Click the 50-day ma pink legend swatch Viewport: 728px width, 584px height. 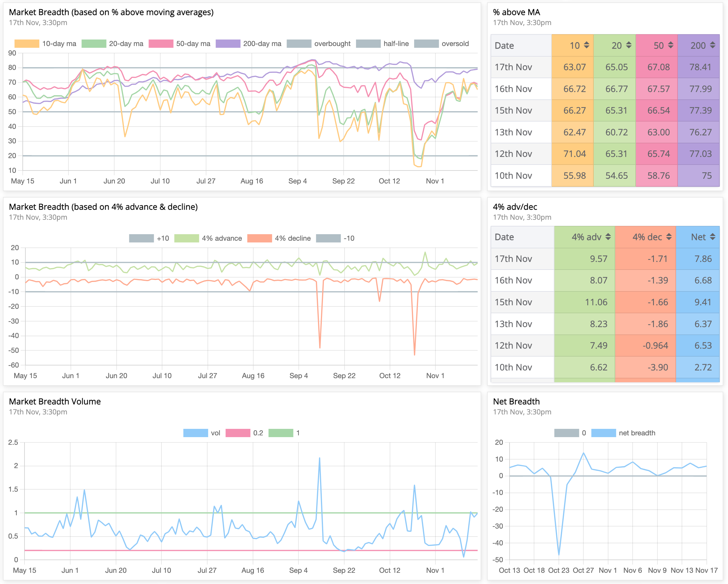(161, 44)
